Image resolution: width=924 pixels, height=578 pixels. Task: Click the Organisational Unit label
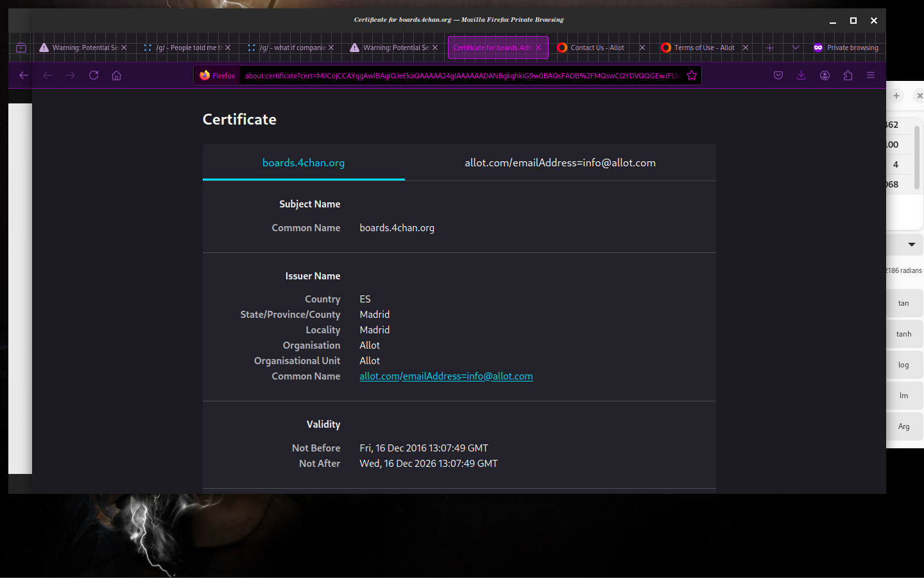click(x=297, y=361)
